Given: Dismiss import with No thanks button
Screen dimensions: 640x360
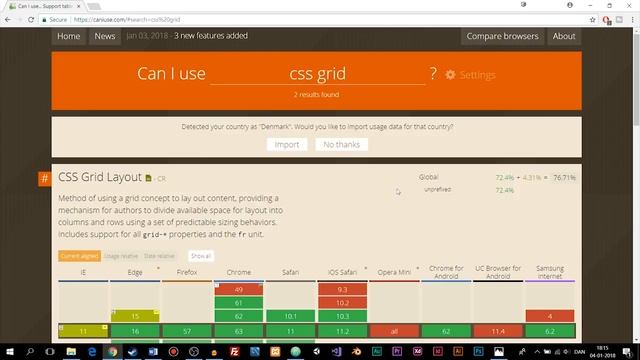Looking at the screenshot, I should click(342, 144).
